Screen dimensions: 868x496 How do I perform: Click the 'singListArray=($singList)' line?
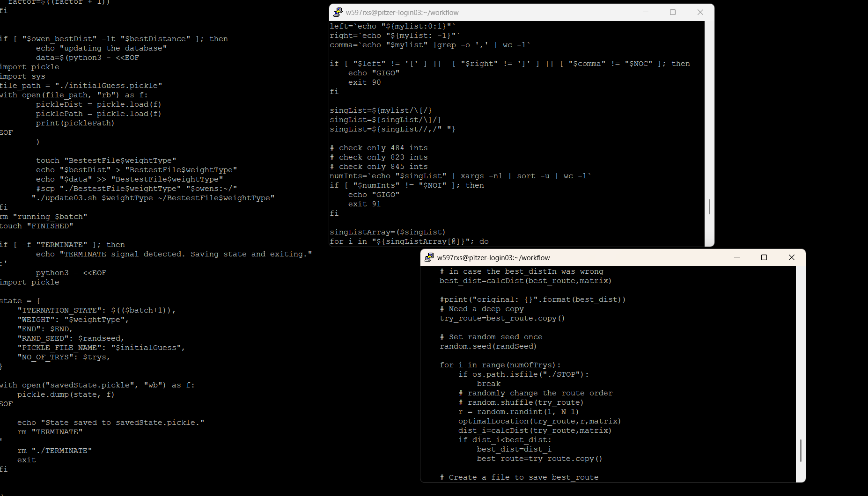[x=387, y=232]
